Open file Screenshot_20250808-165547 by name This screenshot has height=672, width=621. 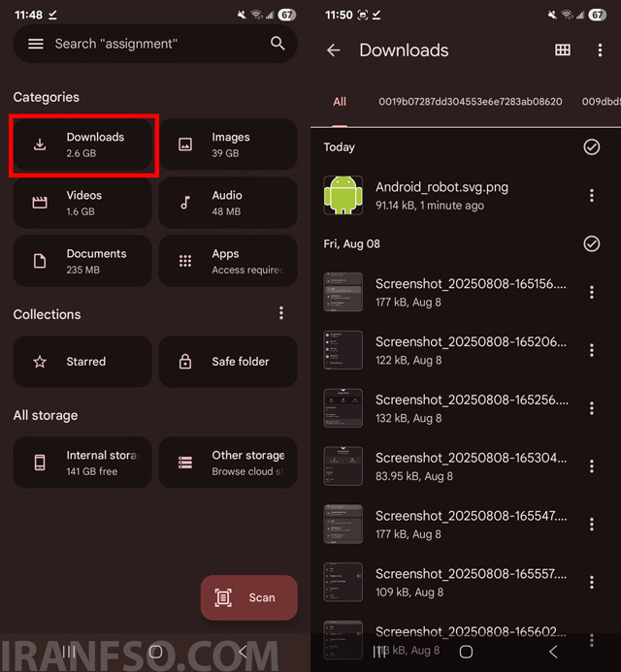(472, 516)
